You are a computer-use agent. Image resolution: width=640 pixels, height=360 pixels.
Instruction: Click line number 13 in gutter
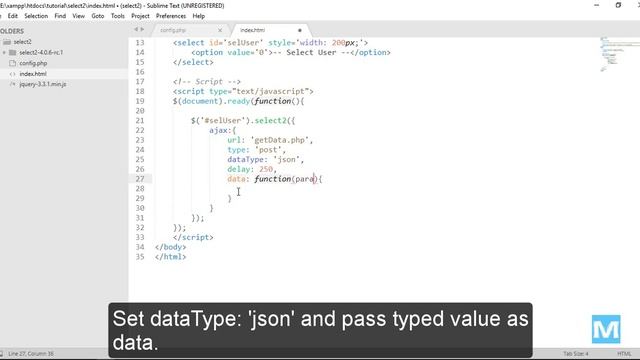[140, 42]
